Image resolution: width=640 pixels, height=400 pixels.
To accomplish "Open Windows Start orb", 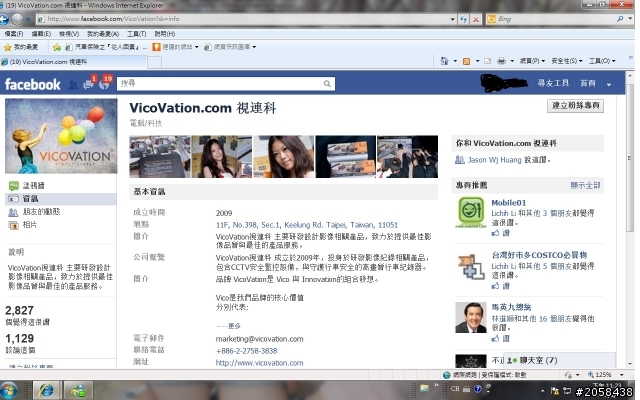I will pyautogui.click(x=9, y=391).
